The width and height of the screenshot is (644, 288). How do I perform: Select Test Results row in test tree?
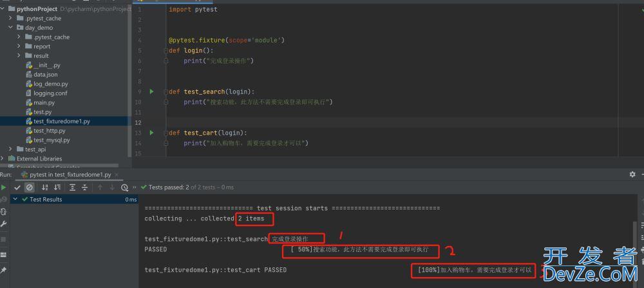74,199
